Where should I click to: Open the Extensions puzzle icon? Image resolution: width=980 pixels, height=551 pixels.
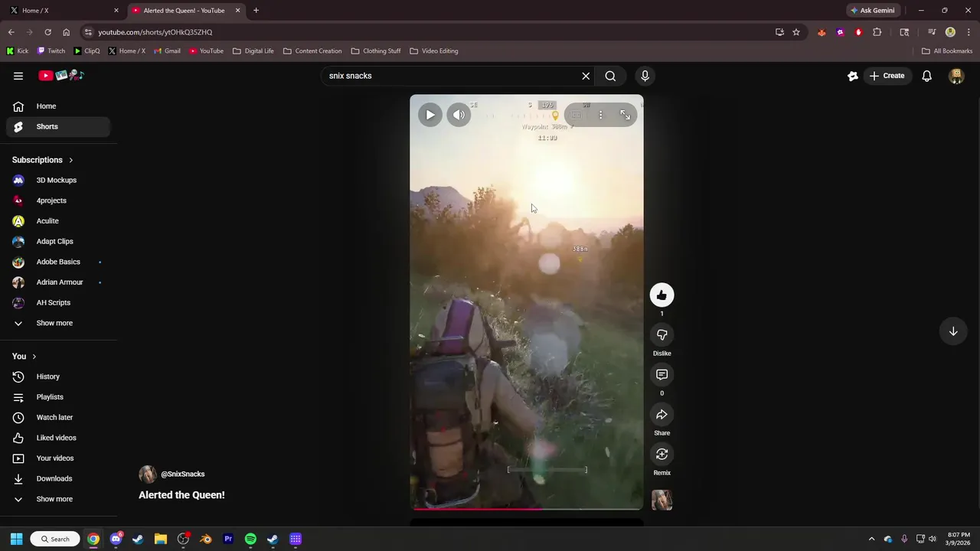(877, 32)
